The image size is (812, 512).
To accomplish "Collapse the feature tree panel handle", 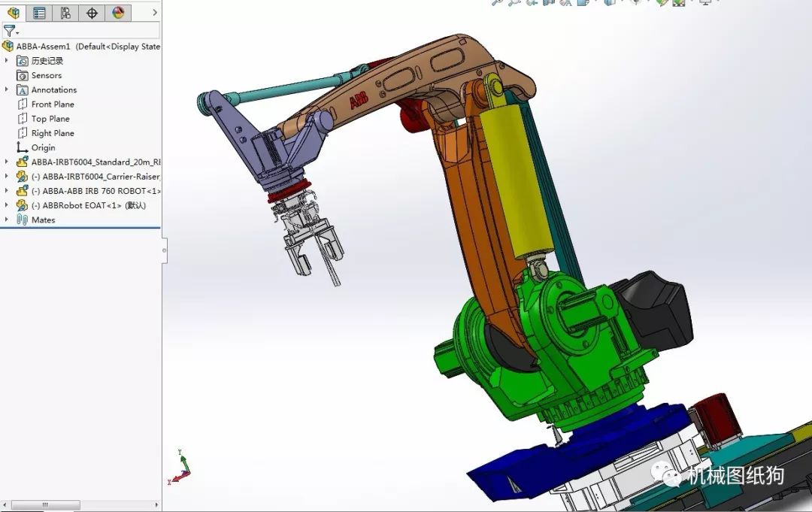I will 165,250.
